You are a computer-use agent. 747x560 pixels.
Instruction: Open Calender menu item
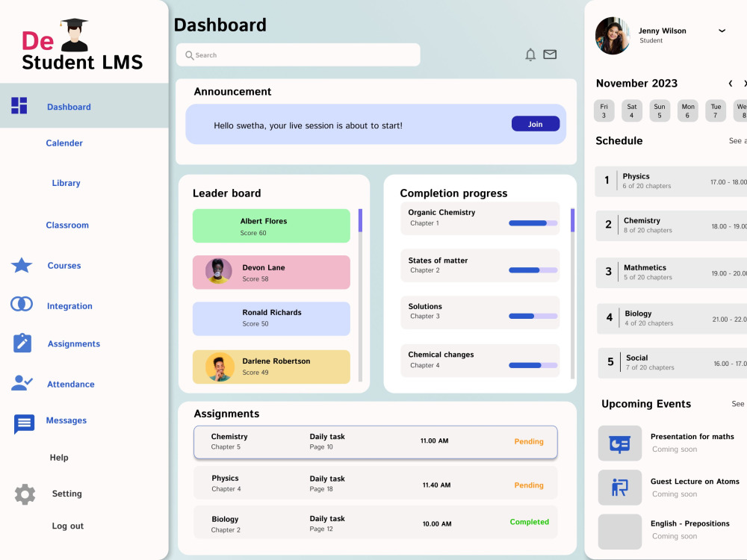point(64,143)
